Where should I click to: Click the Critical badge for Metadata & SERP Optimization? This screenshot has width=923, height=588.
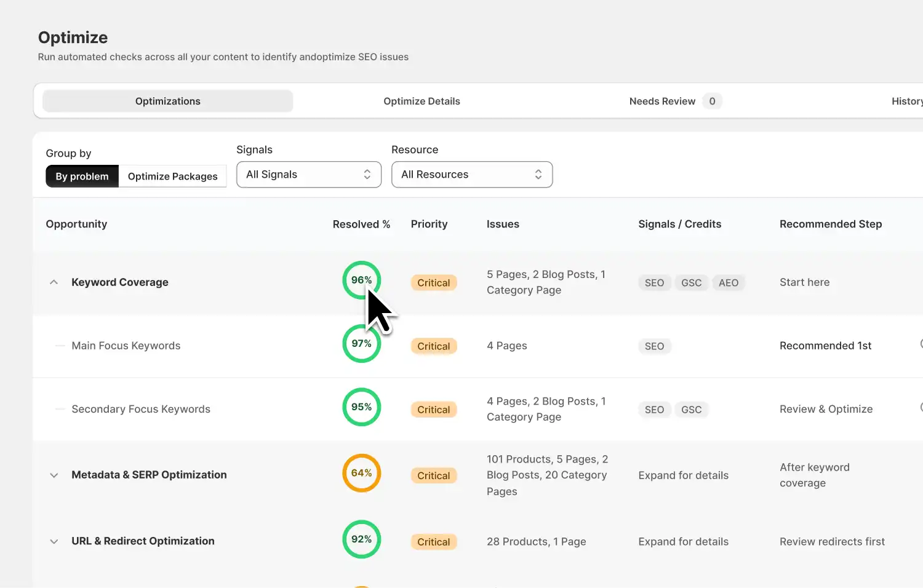(434, 475)
